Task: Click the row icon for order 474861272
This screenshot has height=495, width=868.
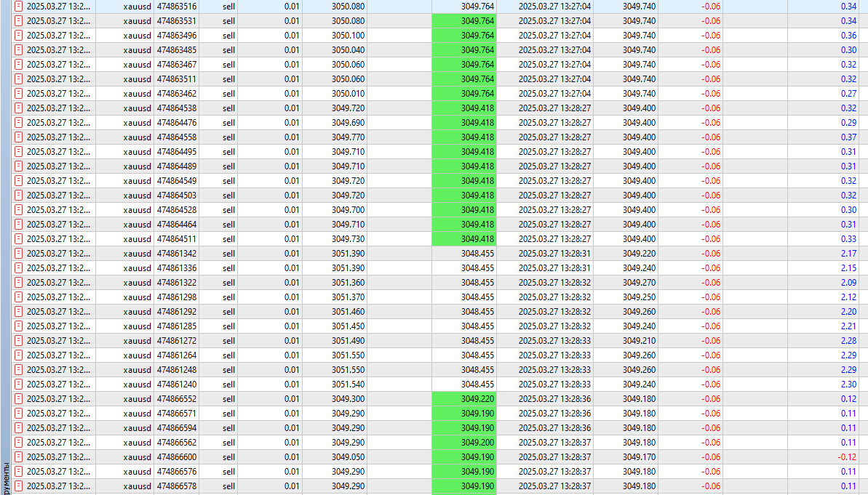Action: tap(18, 341)
